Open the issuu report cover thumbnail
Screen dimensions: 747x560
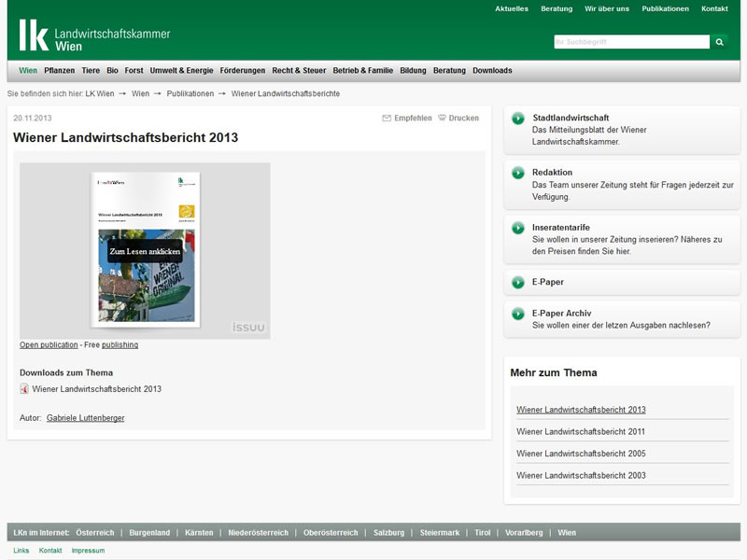click(x=145, y=250)
